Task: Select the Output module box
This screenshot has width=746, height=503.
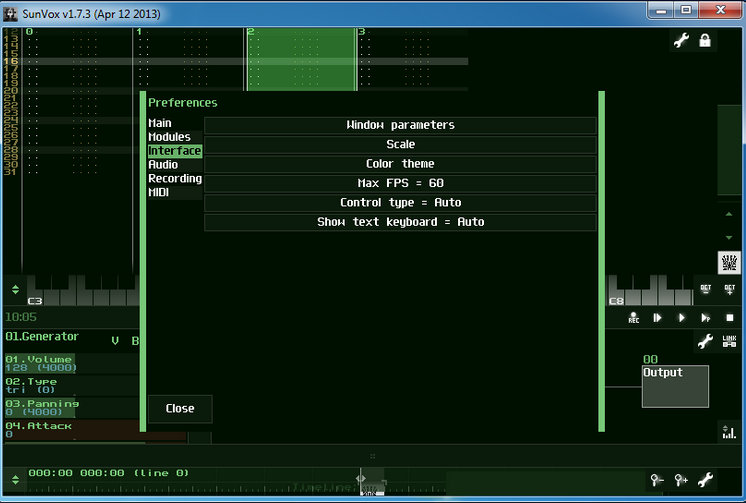Action: [675, 386]
